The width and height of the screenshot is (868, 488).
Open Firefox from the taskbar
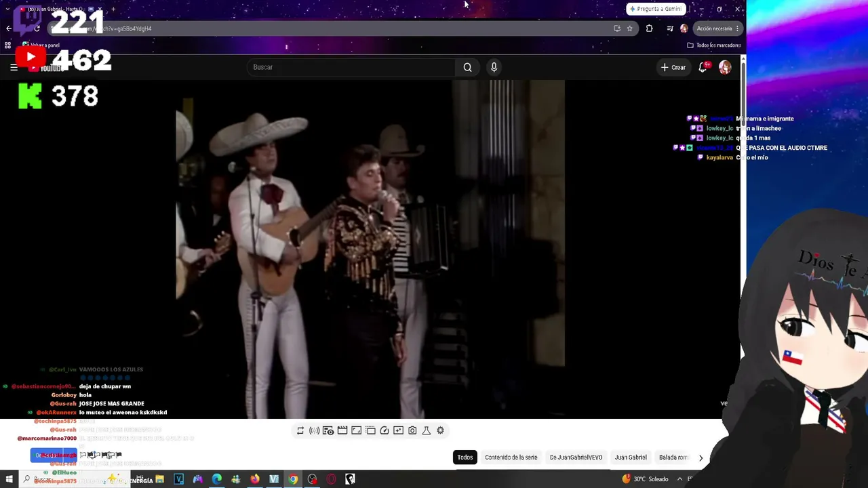255,479
